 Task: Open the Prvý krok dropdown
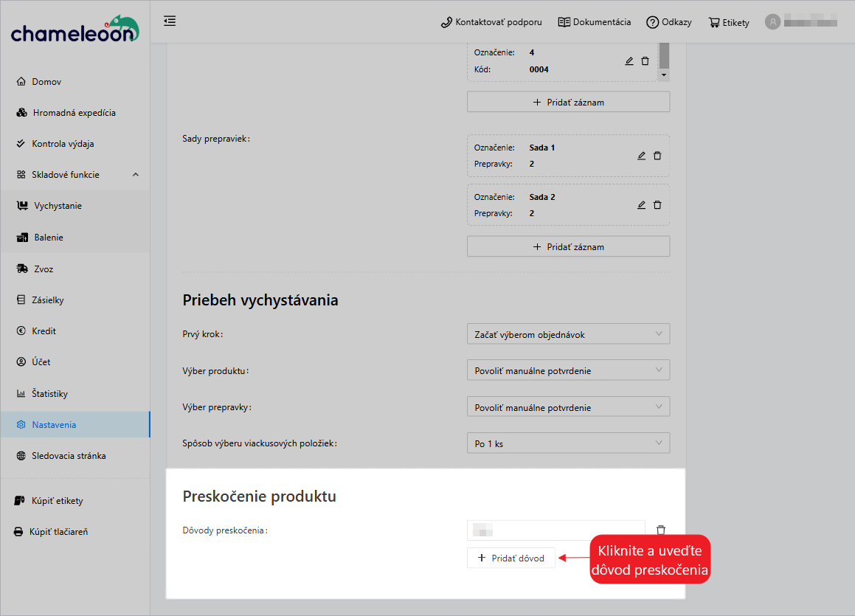(x=568, y=333)
